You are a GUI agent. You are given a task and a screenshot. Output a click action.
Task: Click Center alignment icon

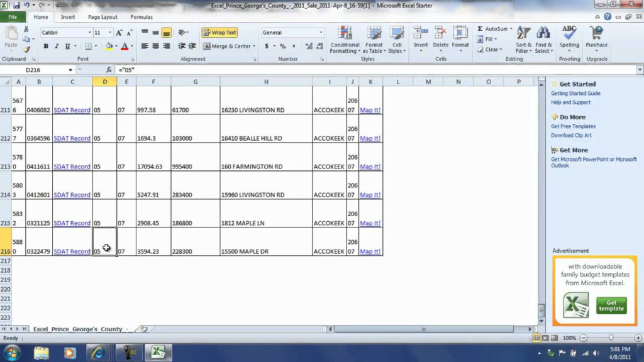[x=155, y=47]
